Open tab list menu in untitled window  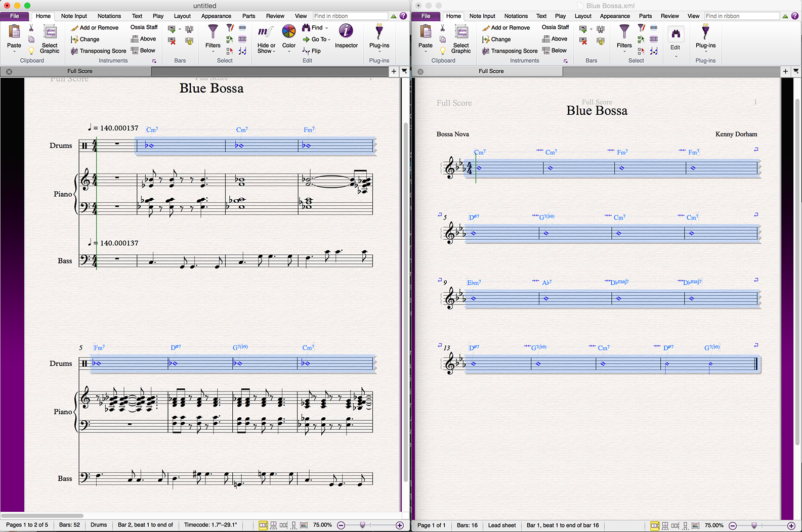pyautogui.click(x=404, y=71)
